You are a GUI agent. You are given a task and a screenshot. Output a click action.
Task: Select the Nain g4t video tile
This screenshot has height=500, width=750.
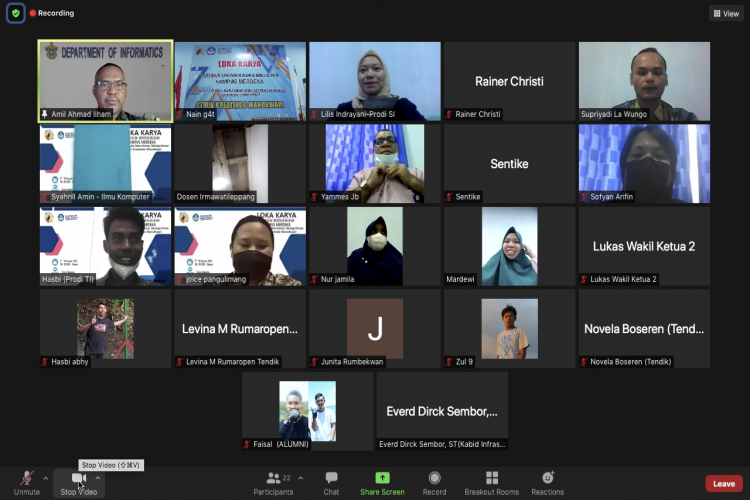tap(240, 81)
